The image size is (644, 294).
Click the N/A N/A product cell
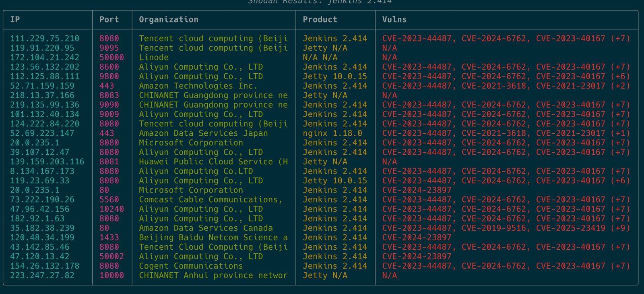pyautogui.click(x=320, y=58)
